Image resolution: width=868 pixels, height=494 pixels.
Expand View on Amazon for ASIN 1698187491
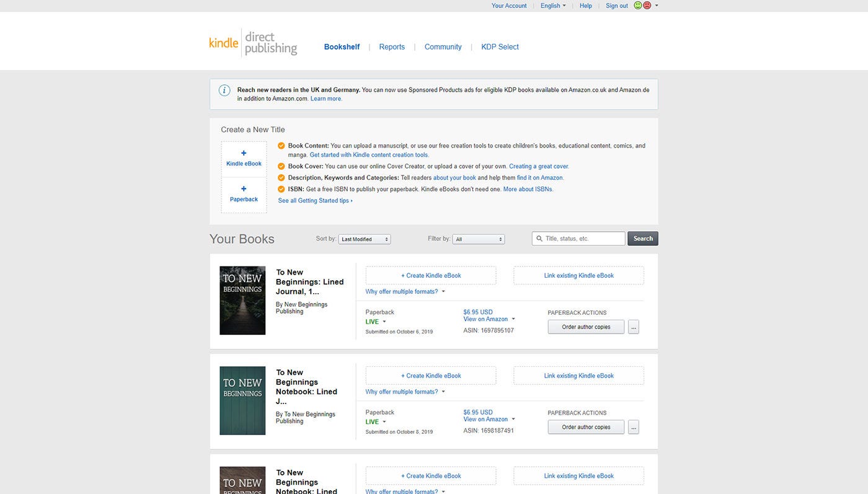(489, 420)
